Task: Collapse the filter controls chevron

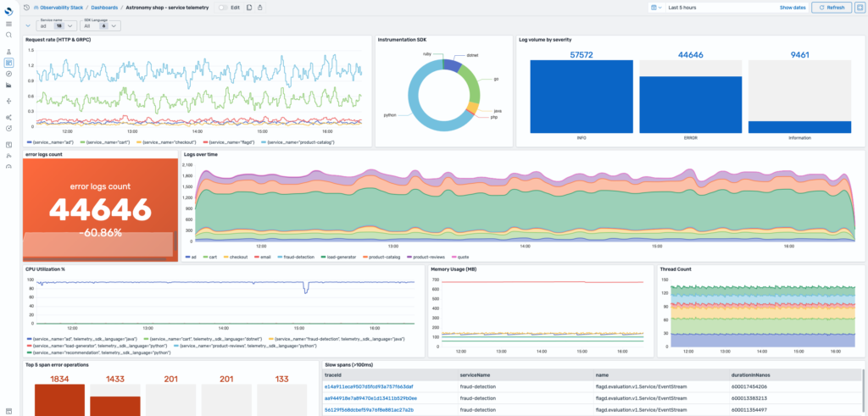Action: tap(28, 25)
